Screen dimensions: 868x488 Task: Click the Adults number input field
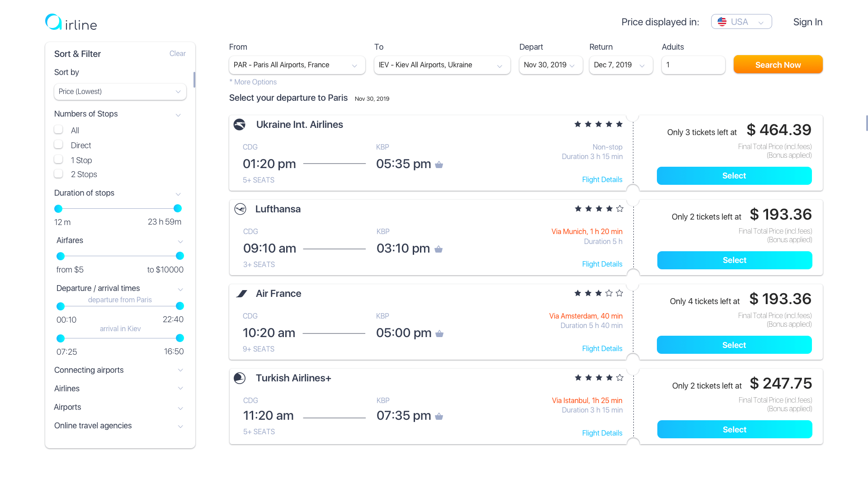[693, 65]
